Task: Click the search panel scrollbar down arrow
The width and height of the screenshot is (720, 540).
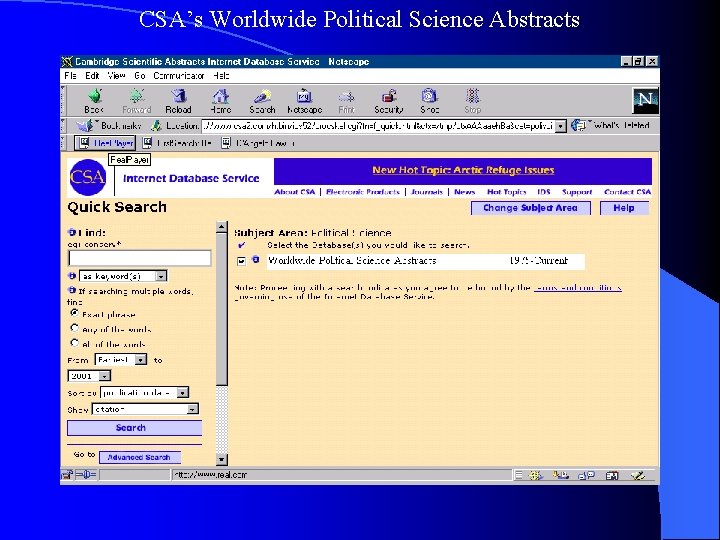Action: click(222, 459)
